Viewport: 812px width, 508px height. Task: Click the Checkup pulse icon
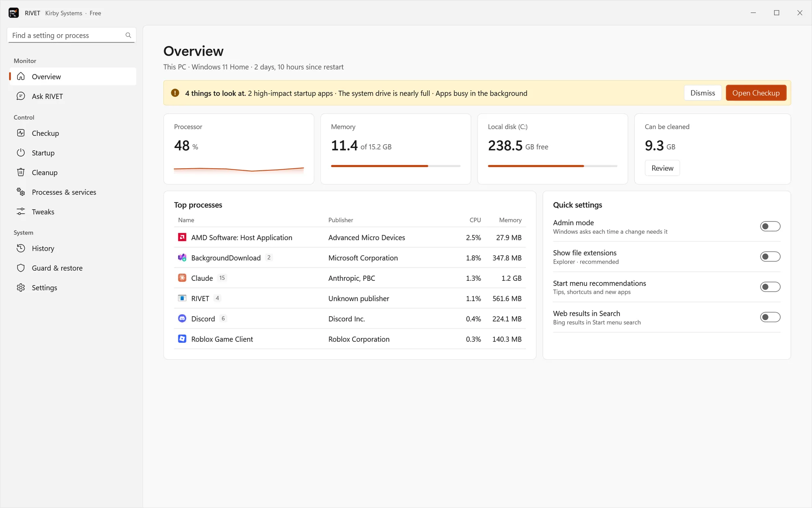(x=21, y=133)
